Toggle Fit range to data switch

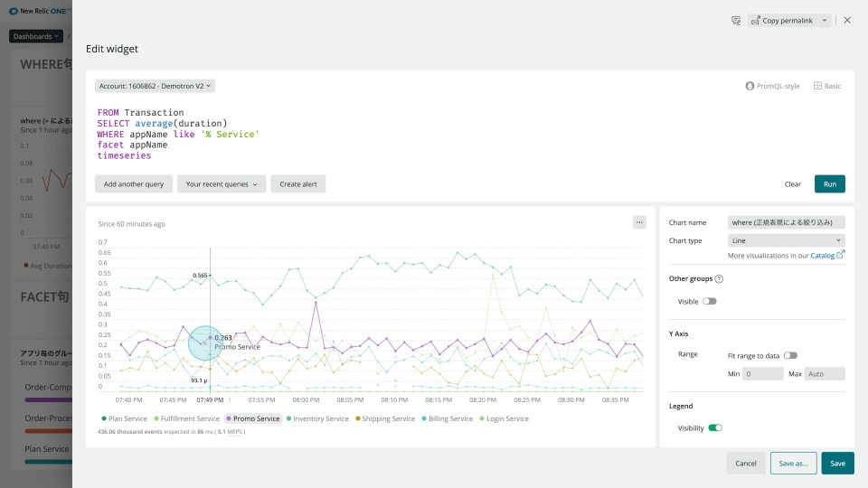(790, 356)
